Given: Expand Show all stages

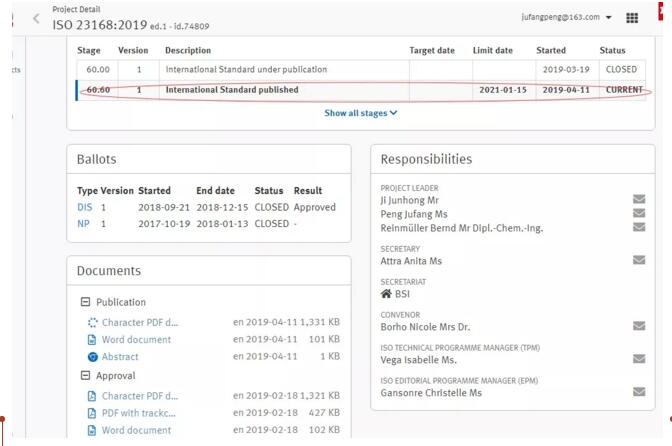Looking at the screenshot, I should (x=360, y=113).
